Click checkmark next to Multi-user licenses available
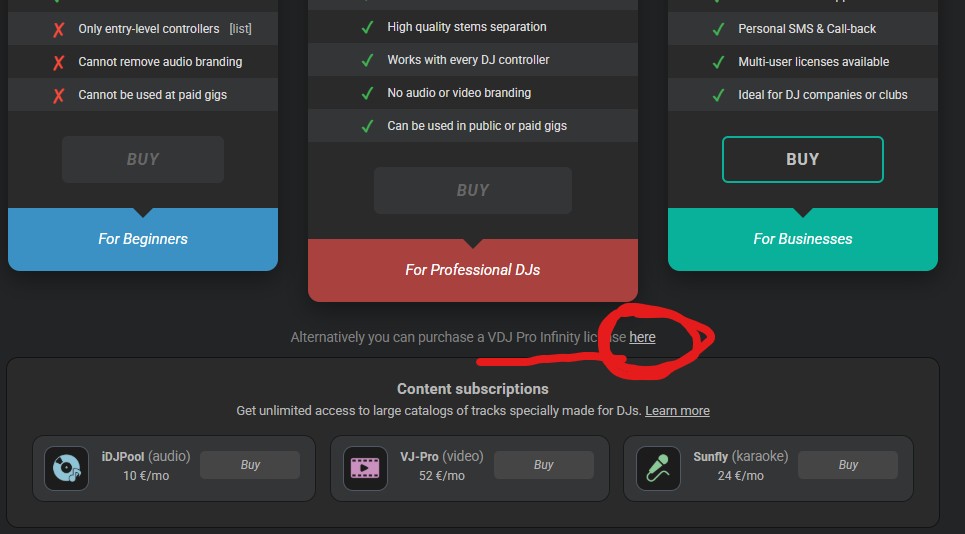965x534 pixels. click(718, 62)
